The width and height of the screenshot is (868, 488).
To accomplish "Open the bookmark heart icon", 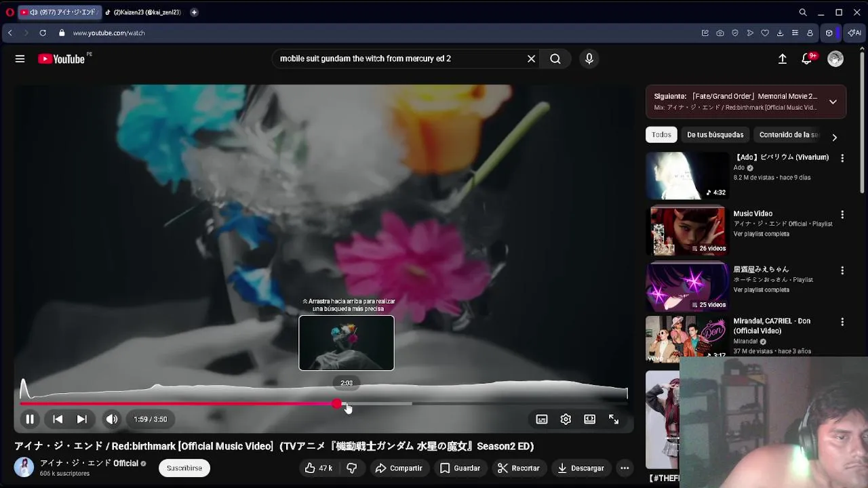I will pyautogui.click(x=765, y=33).
